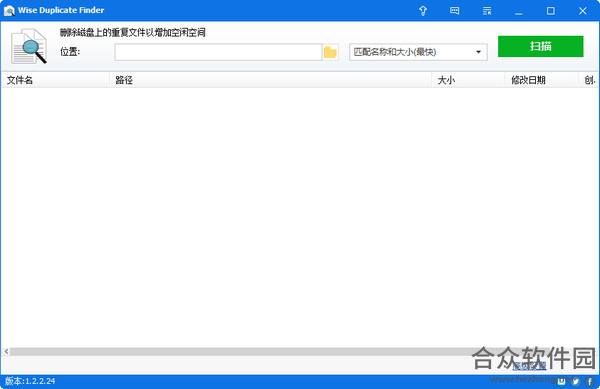The image size is (600, 389).
Task: Open the settings menu list icon
Action: point(487,11)
